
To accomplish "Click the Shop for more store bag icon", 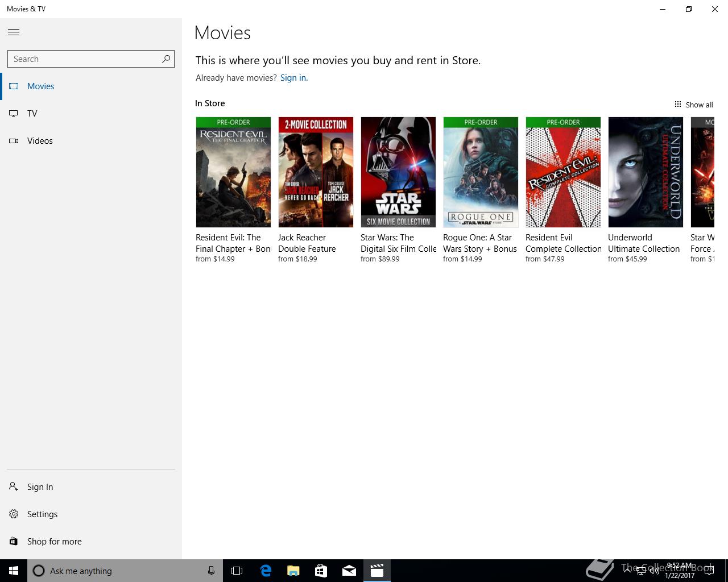I will [x=14, y=541].
